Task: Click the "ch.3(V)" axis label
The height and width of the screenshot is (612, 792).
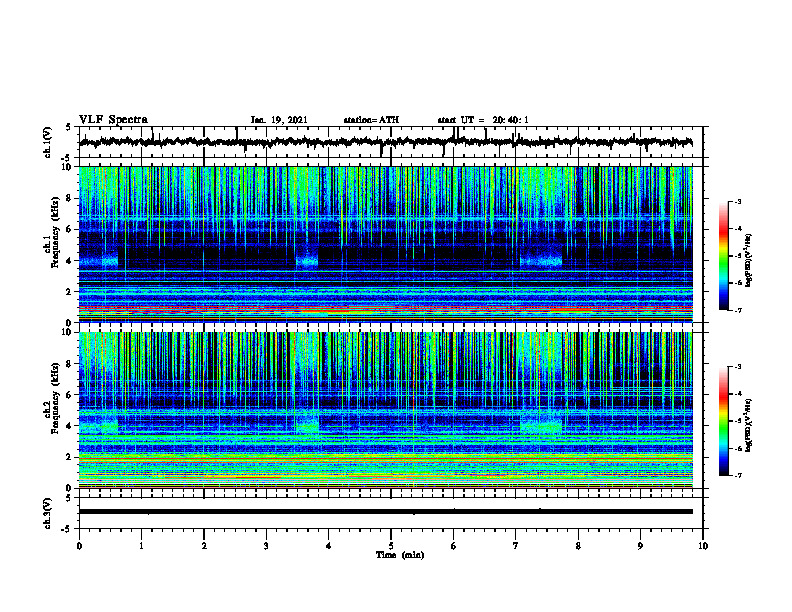Action: [x=47, y=514]
